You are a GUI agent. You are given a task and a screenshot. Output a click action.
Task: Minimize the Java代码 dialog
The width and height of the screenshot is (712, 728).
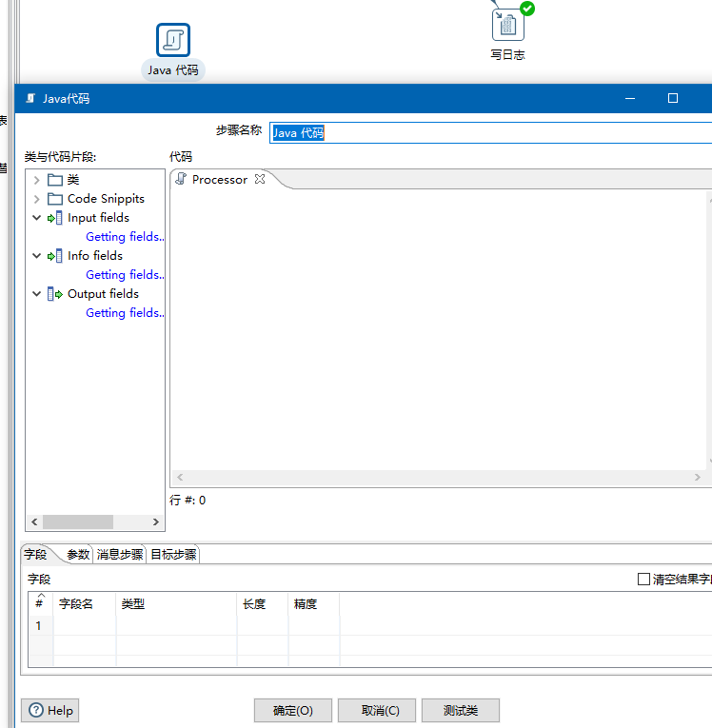[630, 98]
